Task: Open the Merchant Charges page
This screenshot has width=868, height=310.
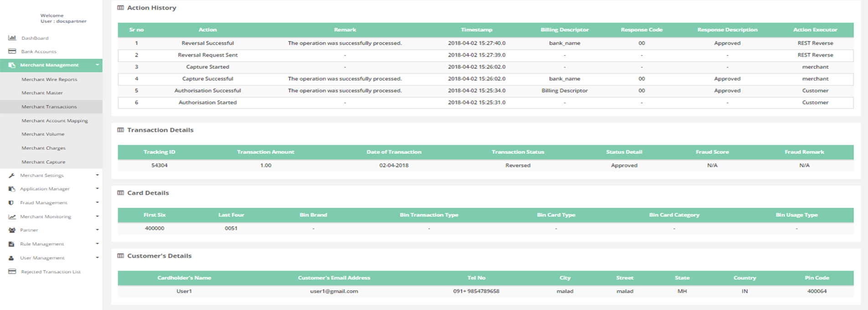Action: pyautogui.click(x=43, y=148)
